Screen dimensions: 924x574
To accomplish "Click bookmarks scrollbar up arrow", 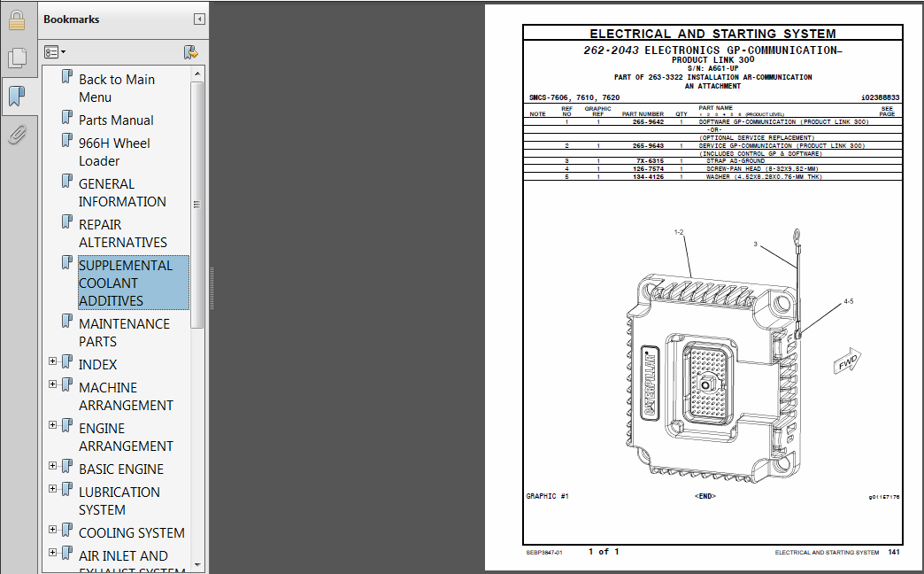I will (197, 74).
